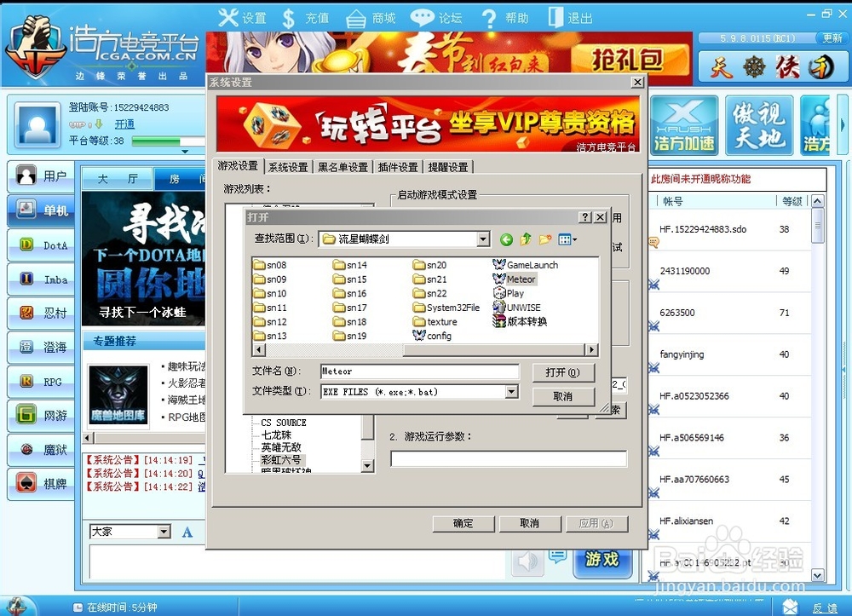Screen dimensions: 852x616
Task: Open the 大家 chat target dropdown
Action: click(164, 532)
